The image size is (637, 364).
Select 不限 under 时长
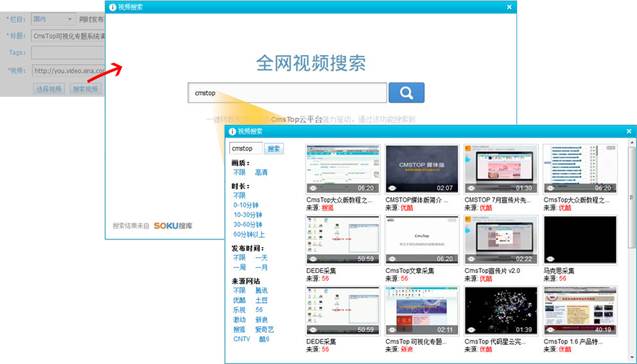(239, 195)
